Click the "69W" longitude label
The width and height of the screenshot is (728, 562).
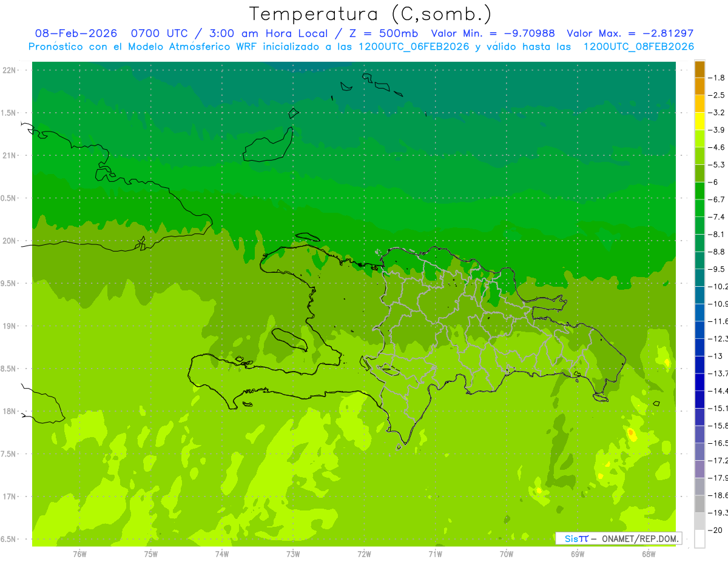(578, 554)
